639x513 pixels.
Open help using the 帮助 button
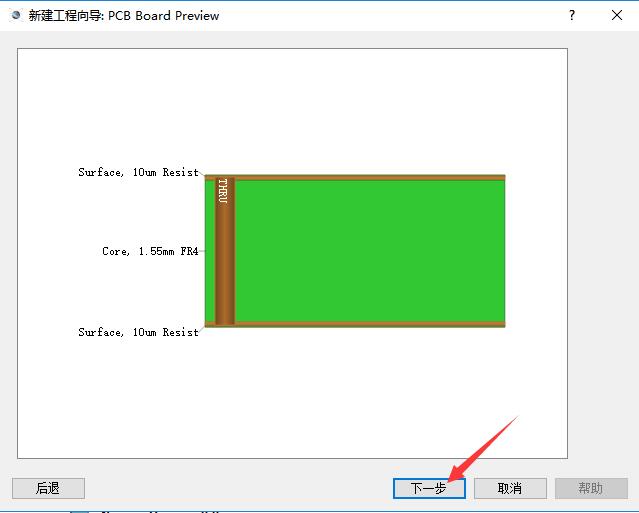pos(591,488)
